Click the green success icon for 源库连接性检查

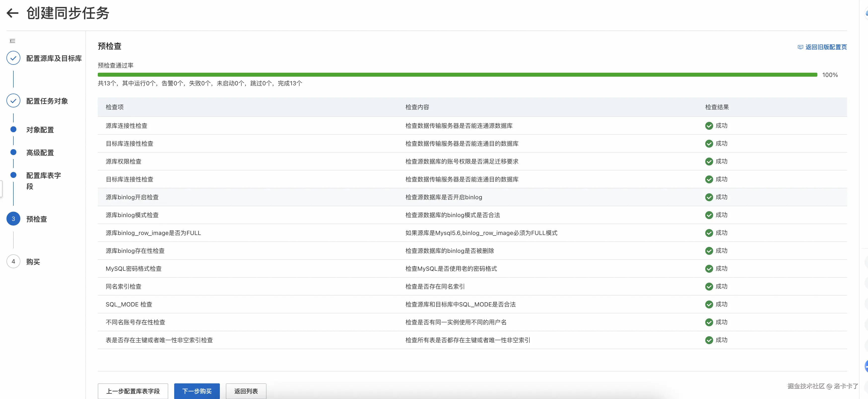coord(709,126)
